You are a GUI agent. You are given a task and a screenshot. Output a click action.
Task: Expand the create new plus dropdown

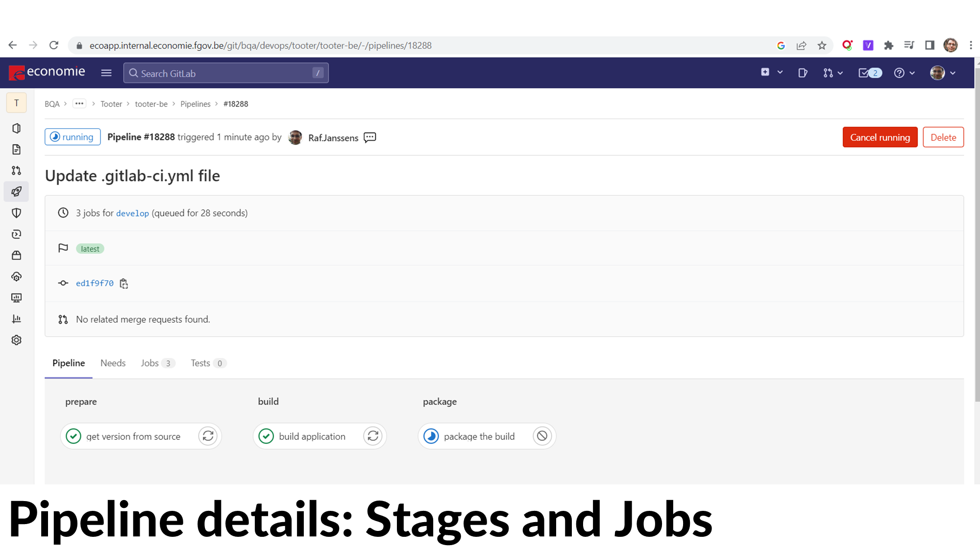[771, 72]
